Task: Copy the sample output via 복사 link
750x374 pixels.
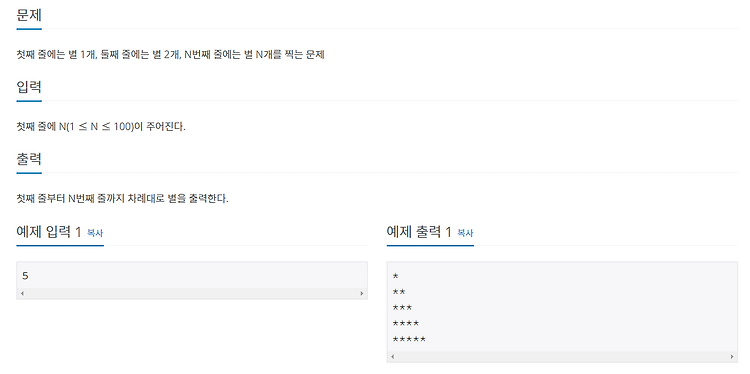Action: coord(465,233)
